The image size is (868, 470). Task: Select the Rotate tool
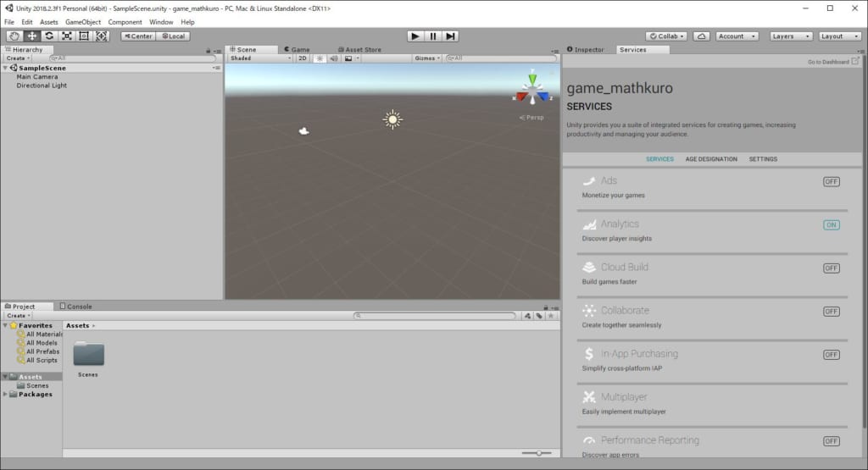pyautogui.click(x=49, y=36)
